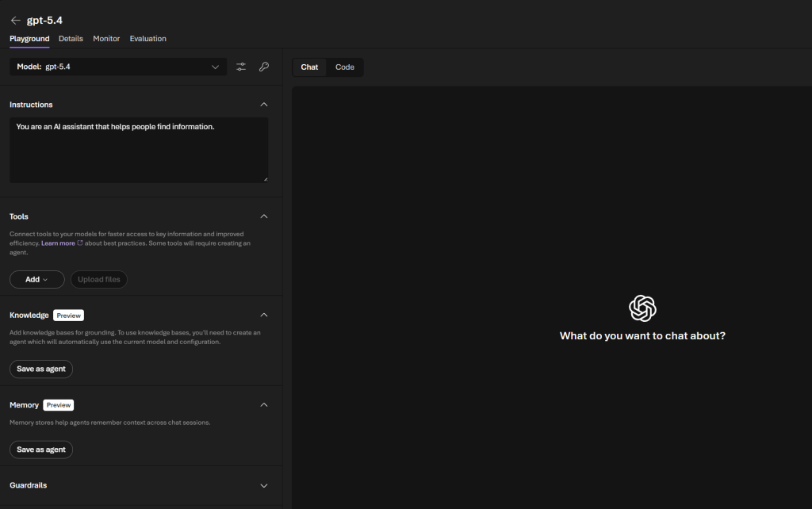Switch to Code view

click(344, 67)
